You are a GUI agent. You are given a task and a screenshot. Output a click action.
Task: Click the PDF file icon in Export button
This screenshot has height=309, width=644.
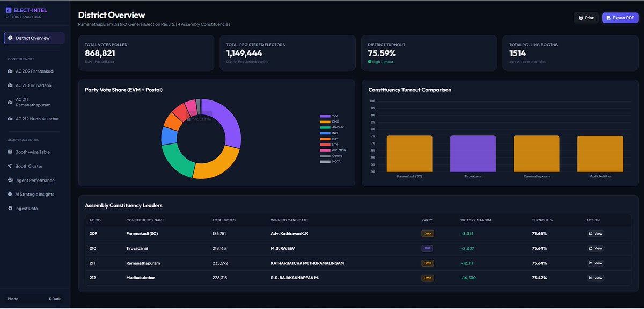609,18
